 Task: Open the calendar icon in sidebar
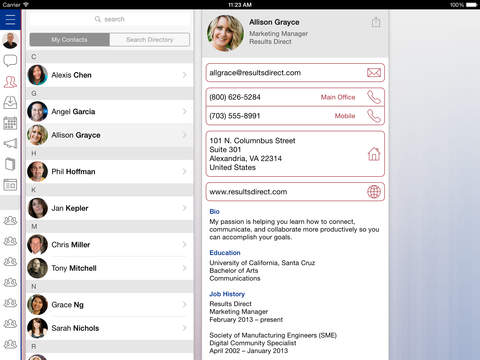pyautogui.click(x=10, y=123)
